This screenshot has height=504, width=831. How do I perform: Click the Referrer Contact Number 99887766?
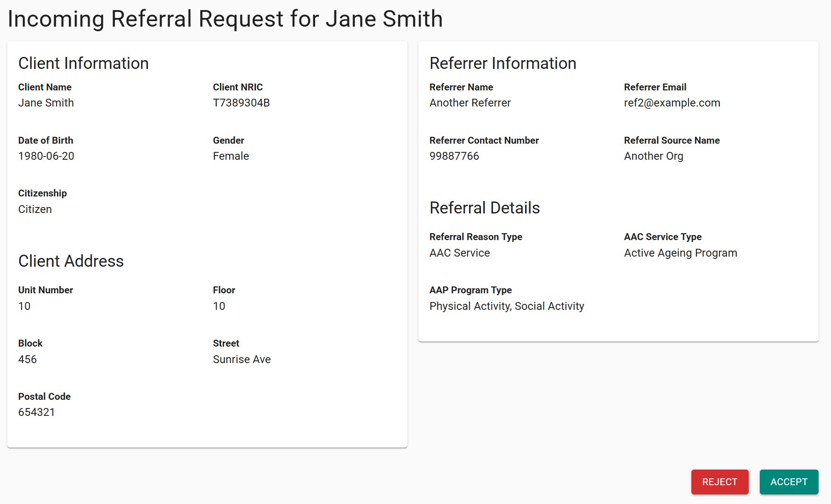coord(454,156)
